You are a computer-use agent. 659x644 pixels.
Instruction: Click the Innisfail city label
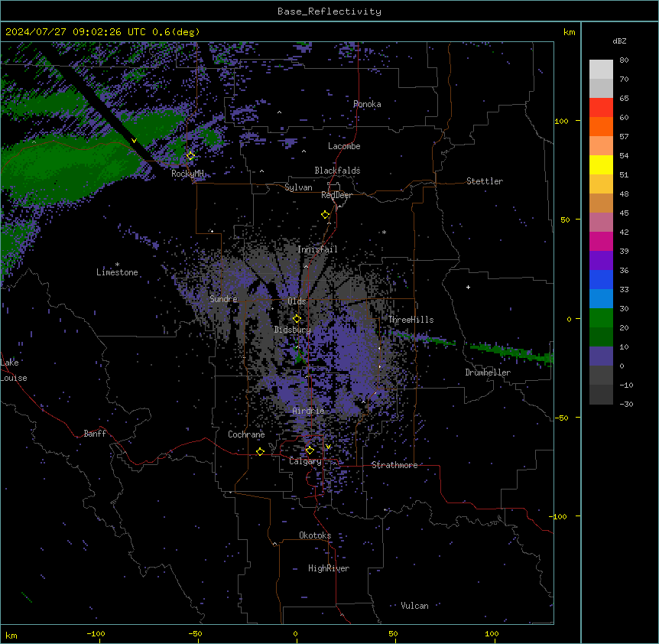(x=317, y=249)
